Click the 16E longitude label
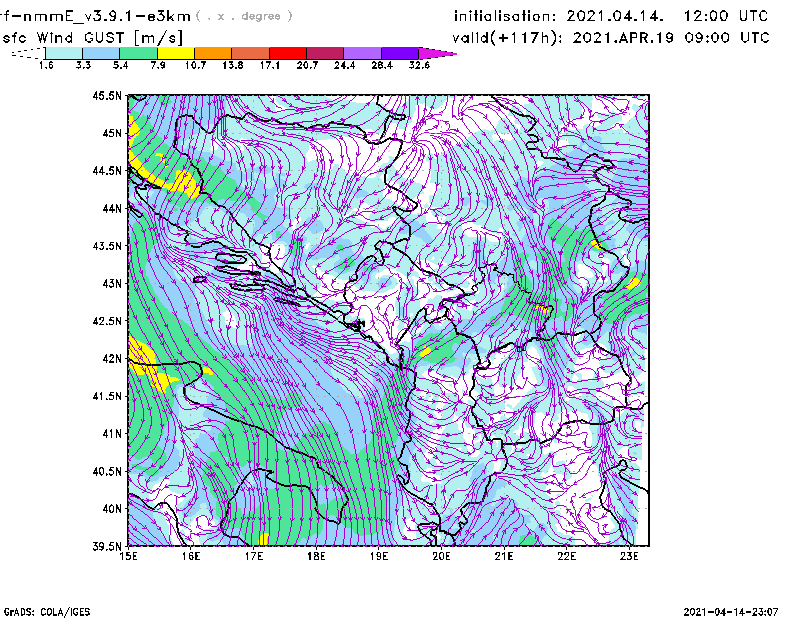The height and width of the screenshot is (618, 800). pos(191,556)
